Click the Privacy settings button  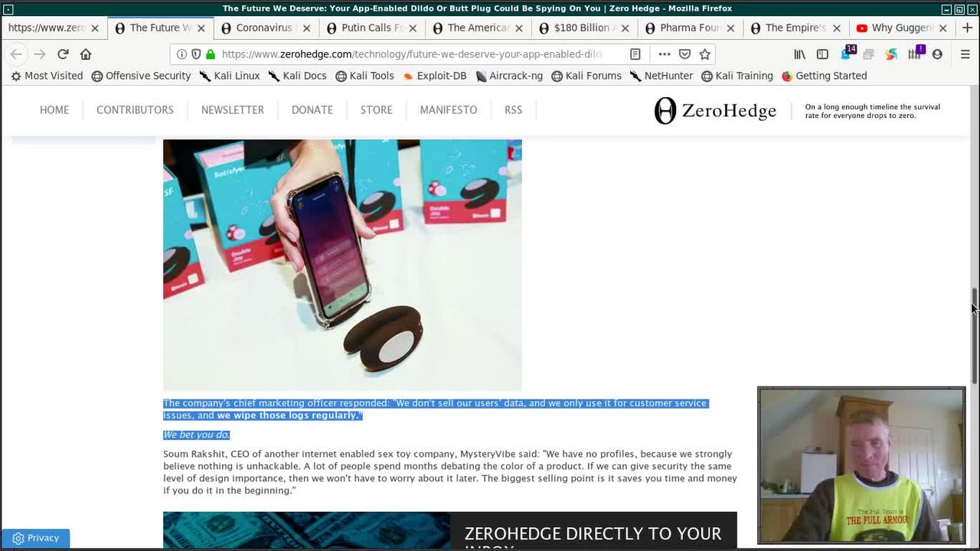click(x=35, y=538)
